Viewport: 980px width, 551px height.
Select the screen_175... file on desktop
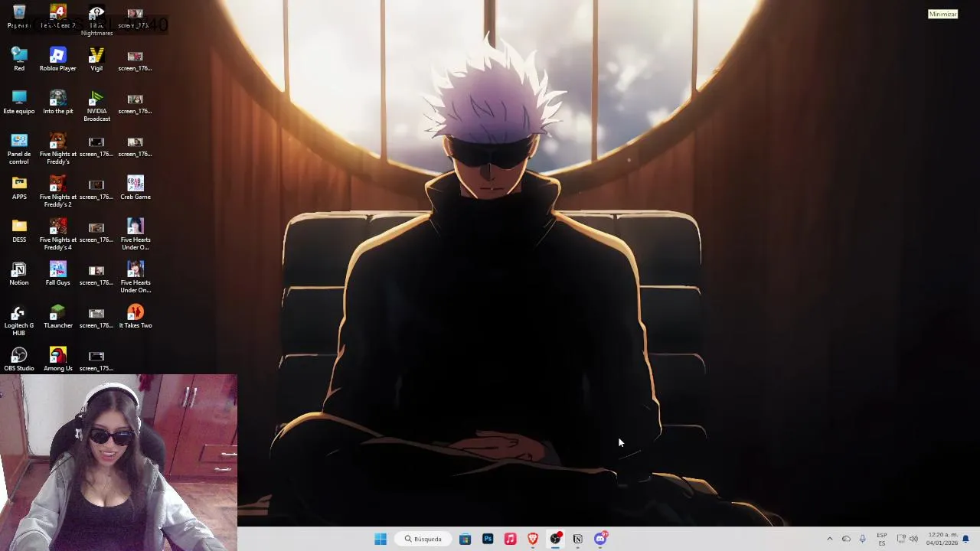(x=96, y=360)
